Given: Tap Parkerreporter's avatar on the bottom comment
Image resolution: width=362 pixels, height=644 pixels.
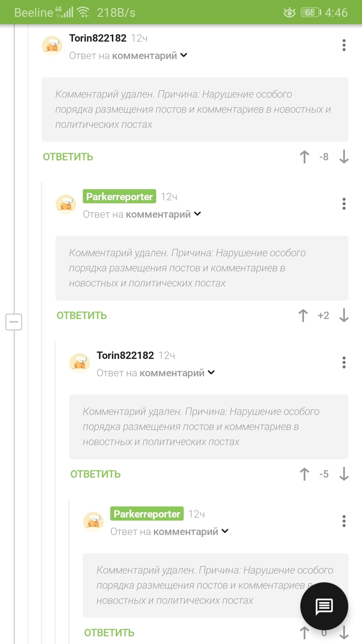Looking at the screenshot, I should [x=93, y=522].
